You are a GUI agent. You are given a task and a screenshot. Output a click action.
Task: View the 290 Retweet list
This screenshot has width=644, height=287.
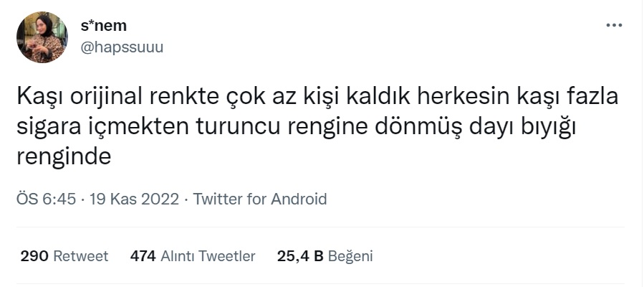[x=64, y=256]
